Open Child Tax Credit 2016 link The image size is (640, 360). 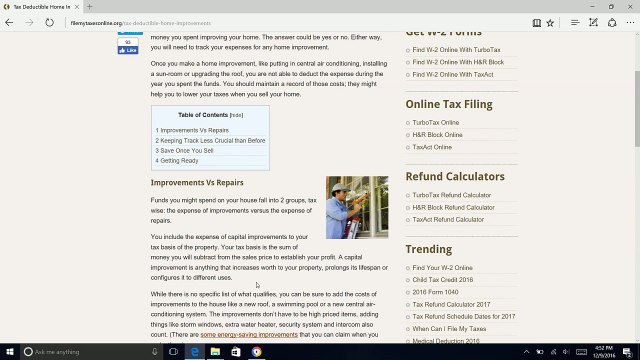pos(442,280)
